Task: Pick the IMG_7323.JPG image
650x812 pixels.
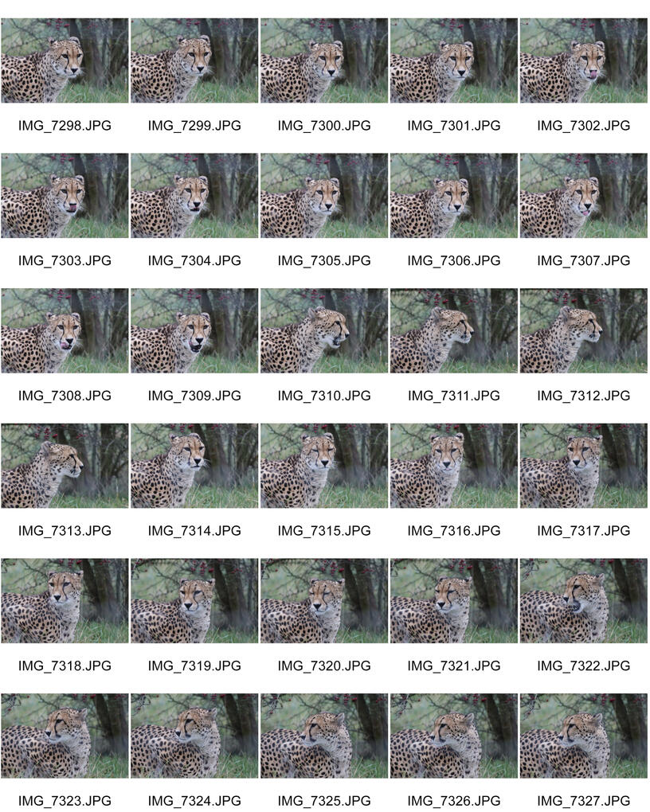Action: click(65, 736)
